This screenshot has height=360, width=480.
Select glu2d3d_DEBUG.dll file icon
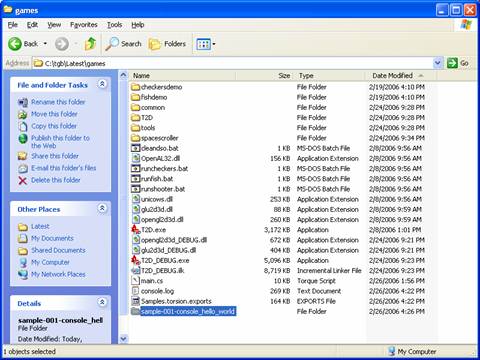coord(135,250)
